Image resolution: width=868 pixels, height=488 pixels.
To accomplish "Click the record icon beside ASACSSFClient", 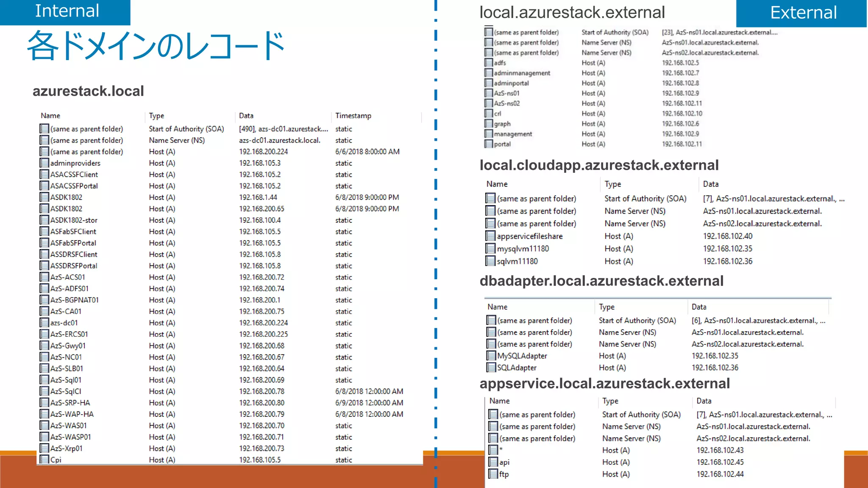I will [44, 174].
